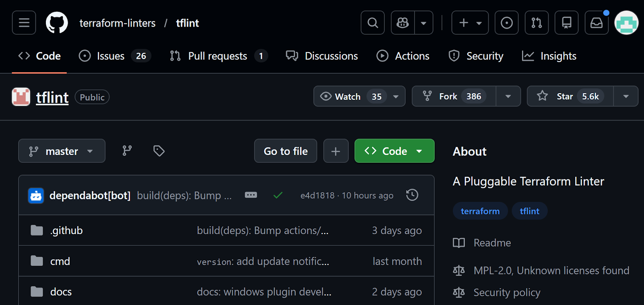The width and height of the screenshot is (644, 305).
Task: Select the Code tab
Action: [x=39, y=56]
